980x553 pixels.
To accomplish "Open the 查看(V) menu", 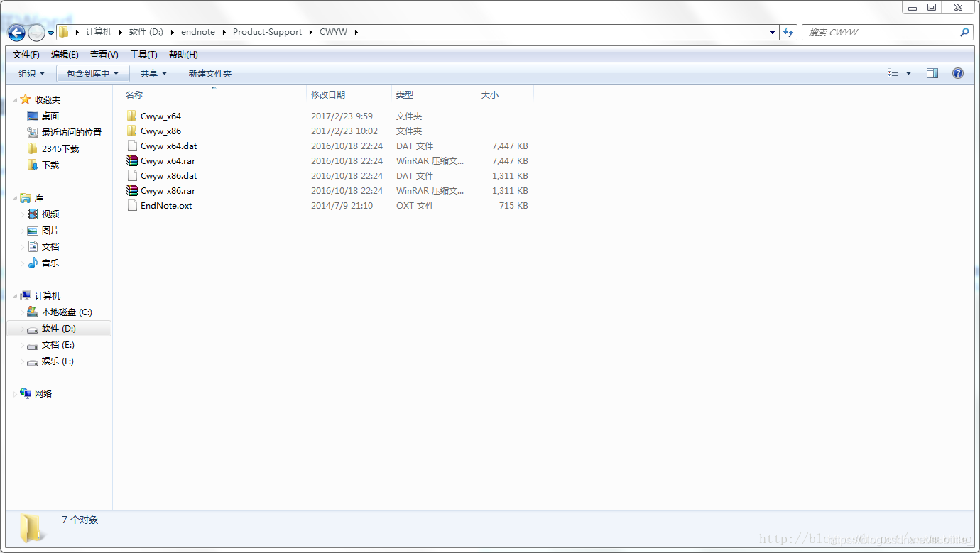I will [104, 55].
